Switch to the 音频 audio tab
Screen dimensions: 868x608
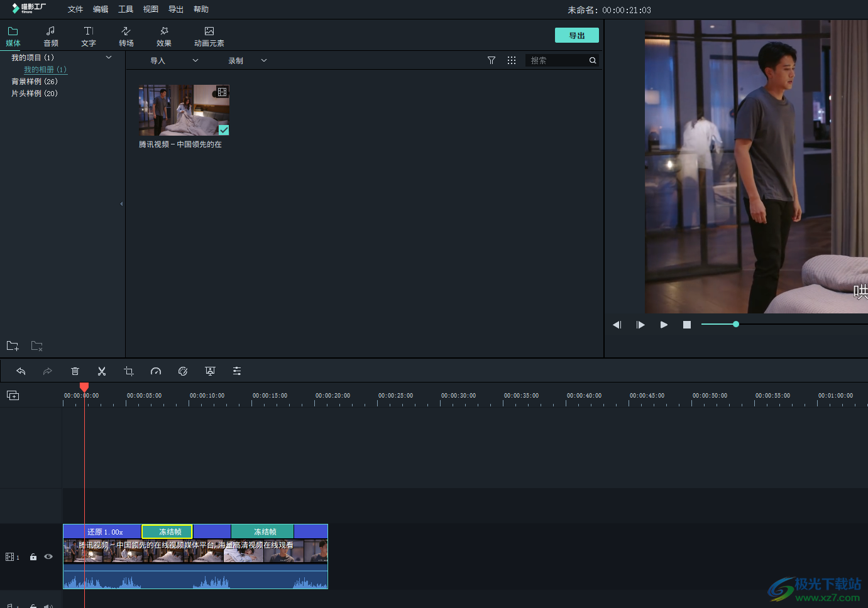coord(51,36)
